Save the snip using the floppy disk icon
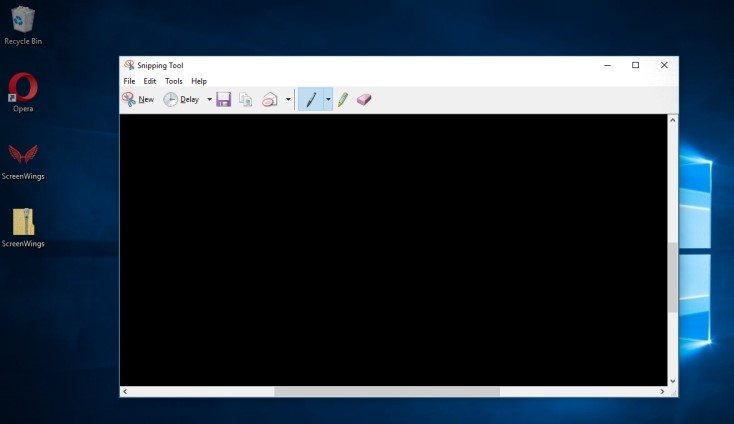Viewport: 734px width, 424px height. 224,100
